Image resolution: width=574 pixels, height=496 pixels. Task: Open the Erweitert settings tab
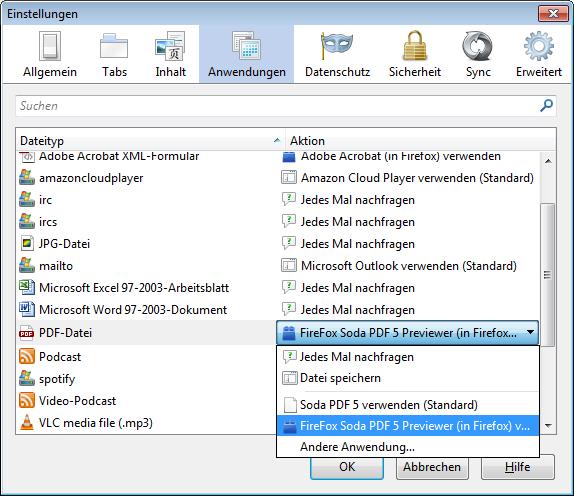538,55
